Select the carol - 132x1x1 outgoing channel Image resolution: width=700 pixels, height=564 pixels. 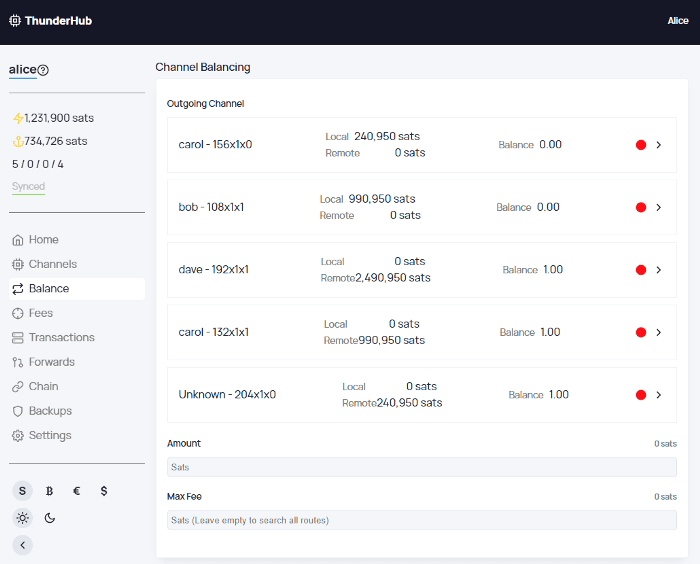pos(422,332)
